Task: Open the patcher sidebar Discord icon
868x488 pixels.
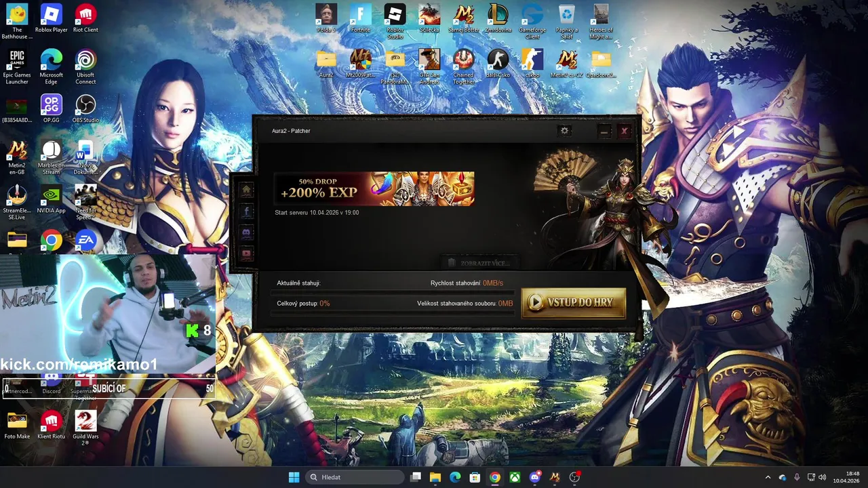Action: tap(246, 232)
